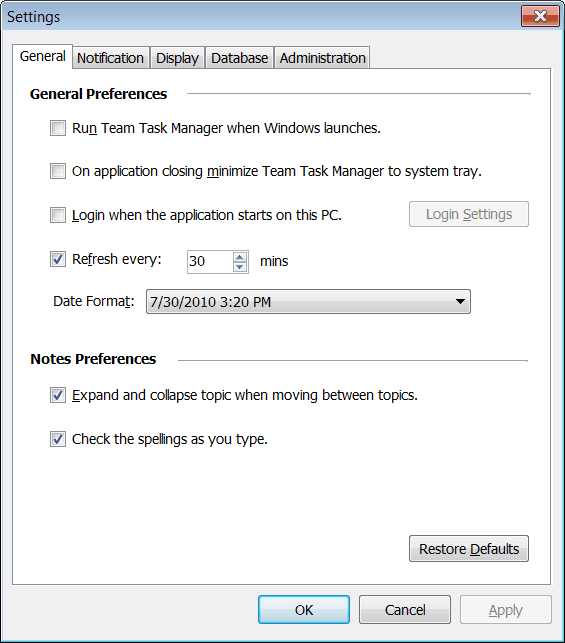This screenshot has width=565, height=643.
Task: Uncheck the Refresh every checkbox
Action: pos(58,259)
